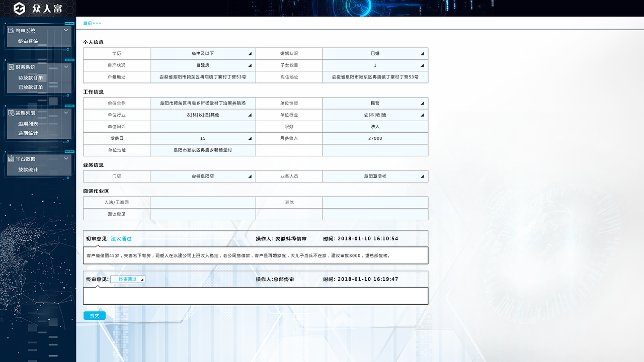Click the 建议通过 initial review link

coord(121,239)
